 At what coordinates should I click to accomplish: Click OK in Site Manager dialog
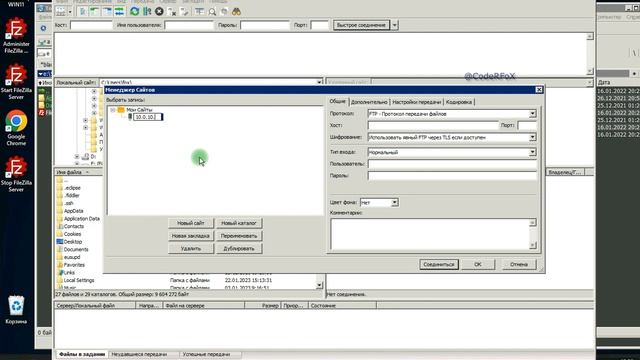pos(478,264)
